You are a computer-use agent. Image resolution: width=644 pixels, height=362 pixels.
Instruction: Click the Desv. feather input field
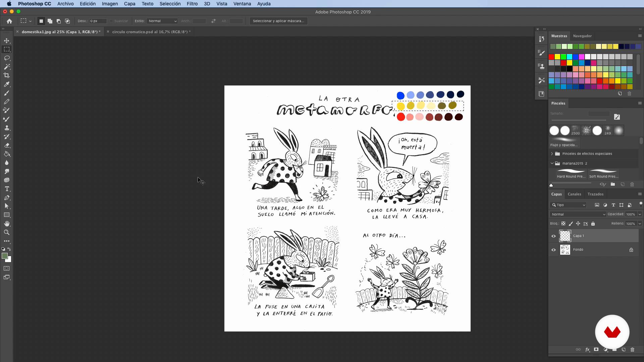(98, 21)
